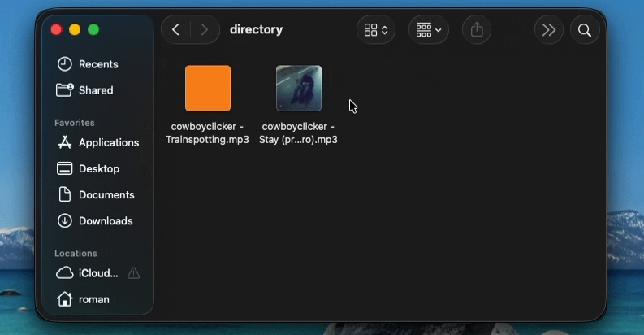Select the orange Trainspotting.mp3 thumbnail
The image size is (644, 335).
pyautogui.click(x=208, y=89)
